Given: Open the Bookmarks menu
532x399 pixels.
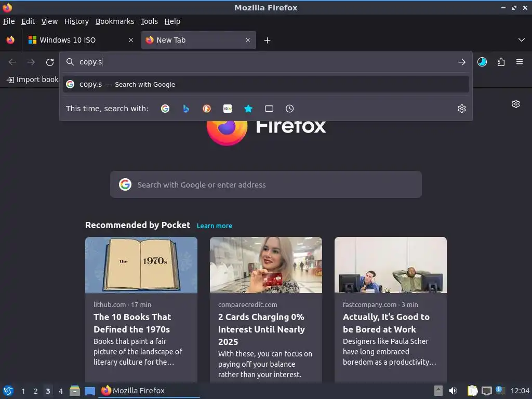Looking at the screenshot, I should pos(115,21).
